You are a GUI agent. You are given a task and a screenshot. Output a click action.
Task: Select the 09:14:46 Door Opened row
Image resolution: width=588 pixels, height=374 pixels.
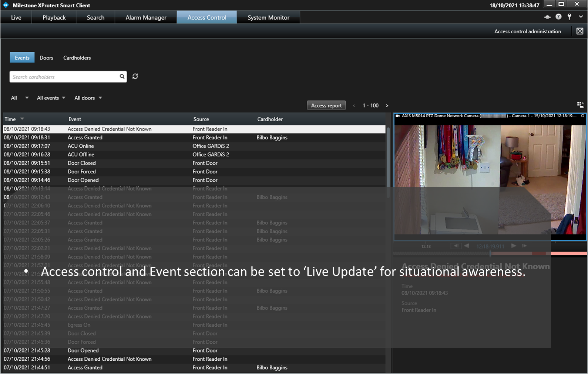coord(194,180)
